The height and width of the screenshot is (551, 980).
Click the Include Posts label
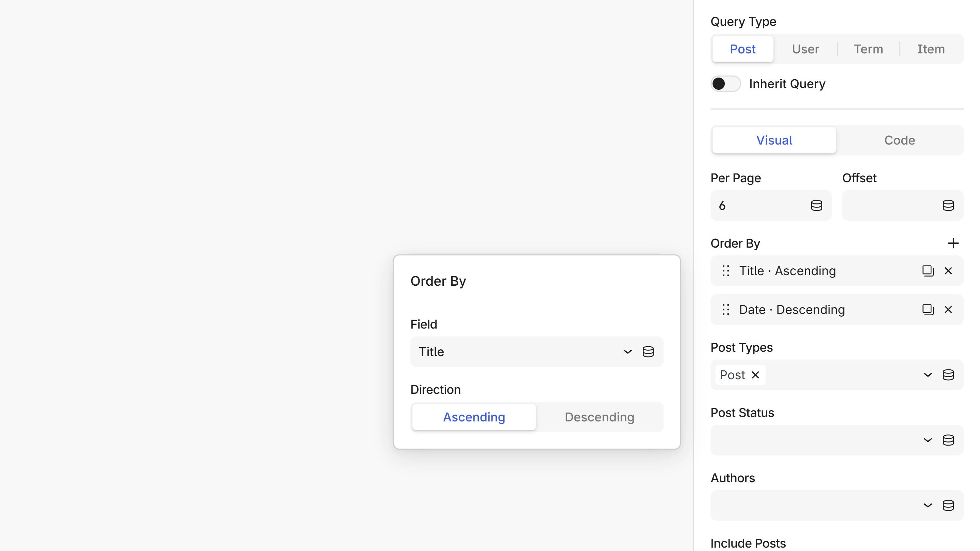[748, 544]
